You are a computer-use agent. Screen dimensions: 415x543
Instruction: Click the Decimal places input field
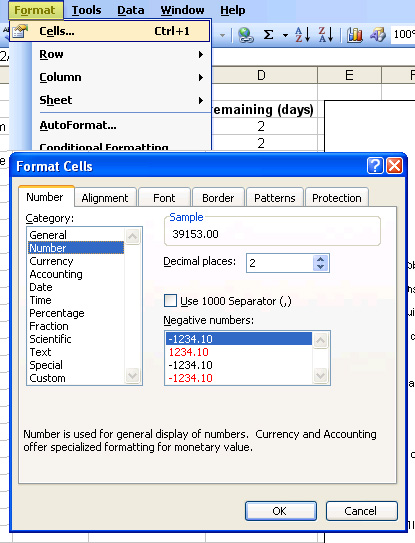(280, 263)
